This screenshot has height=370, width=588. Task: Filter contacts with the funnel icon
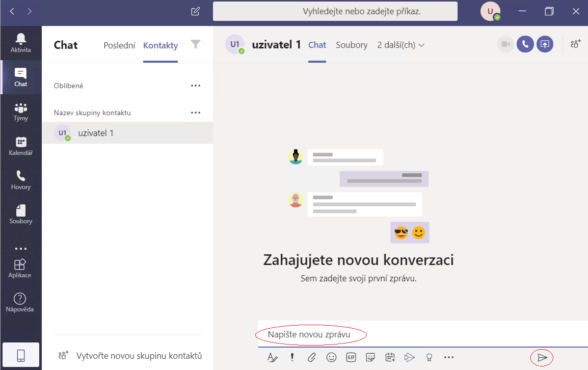[195, 44]
